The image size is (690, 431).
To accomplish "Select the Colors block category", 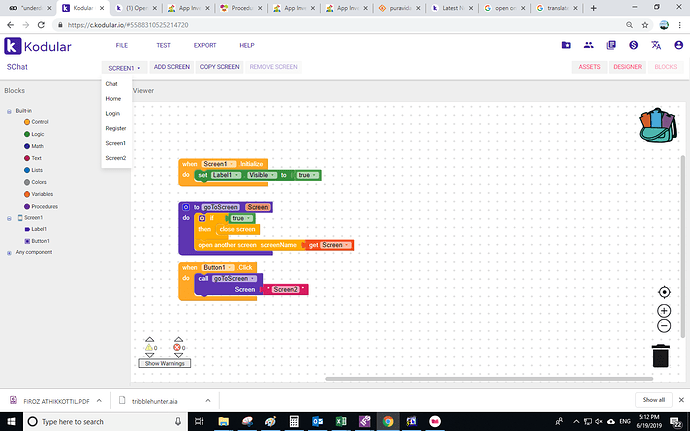I will (39, 182).
